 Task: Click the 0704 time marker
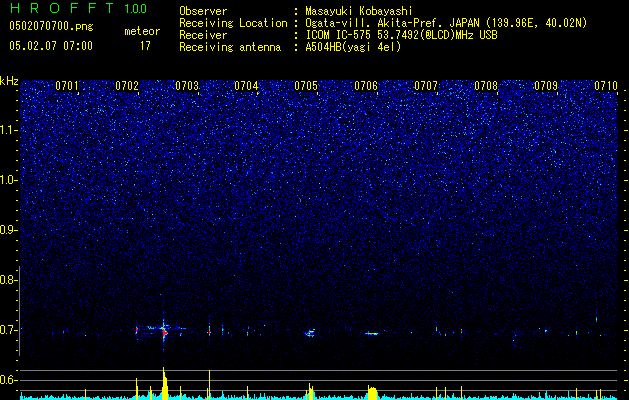pyautogui.click(x=246, y=86)
